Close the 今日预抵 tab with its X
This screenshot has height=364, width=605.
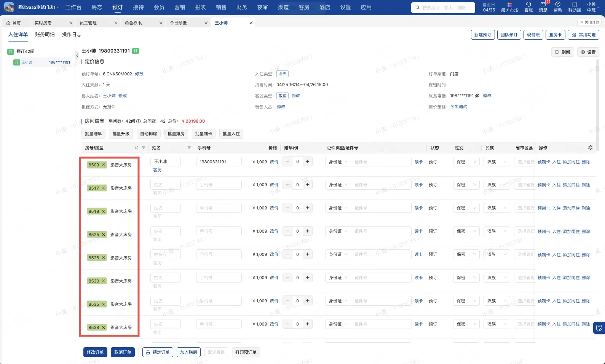pos(206,23)
